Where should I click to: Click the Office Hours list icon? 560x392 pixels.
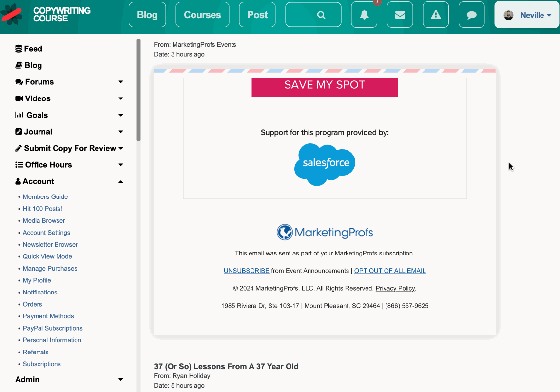19,165
